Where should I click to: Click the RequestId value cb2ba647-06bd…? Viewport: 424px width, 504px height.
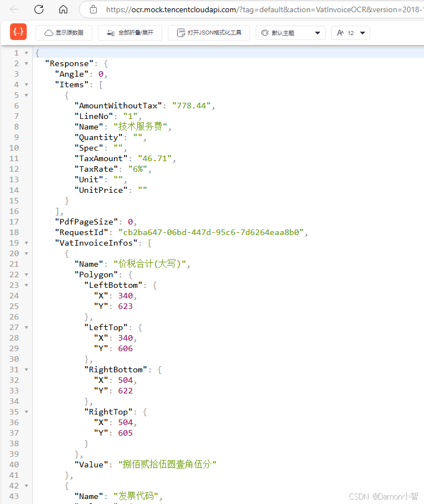(x=211, y=232)
